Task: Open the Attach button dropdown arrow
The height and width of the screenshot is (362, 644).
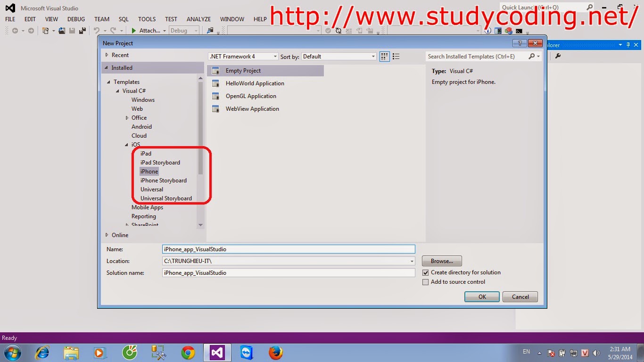Action: 165,31
